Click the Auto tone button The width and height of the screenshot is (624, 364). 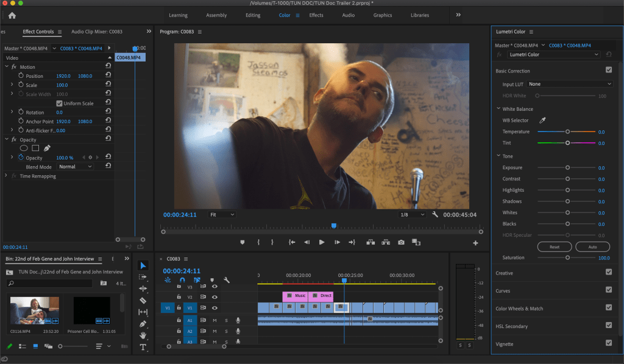(x=585, y=247)
